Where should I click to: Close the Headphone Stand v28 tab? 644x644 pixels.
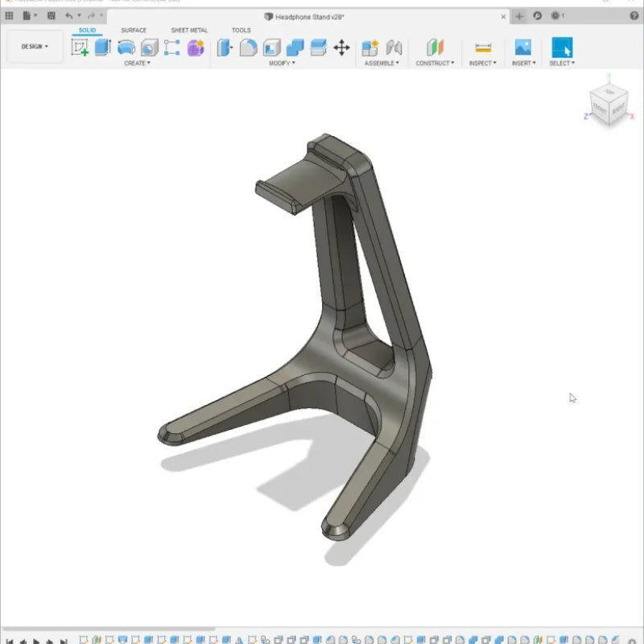tap(504, 17)
